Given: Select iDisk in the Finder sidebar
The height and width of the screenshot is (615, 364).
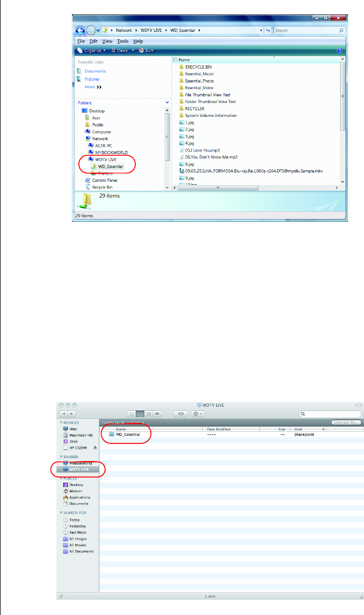Looking at the screenshot, I should [70, 442].
